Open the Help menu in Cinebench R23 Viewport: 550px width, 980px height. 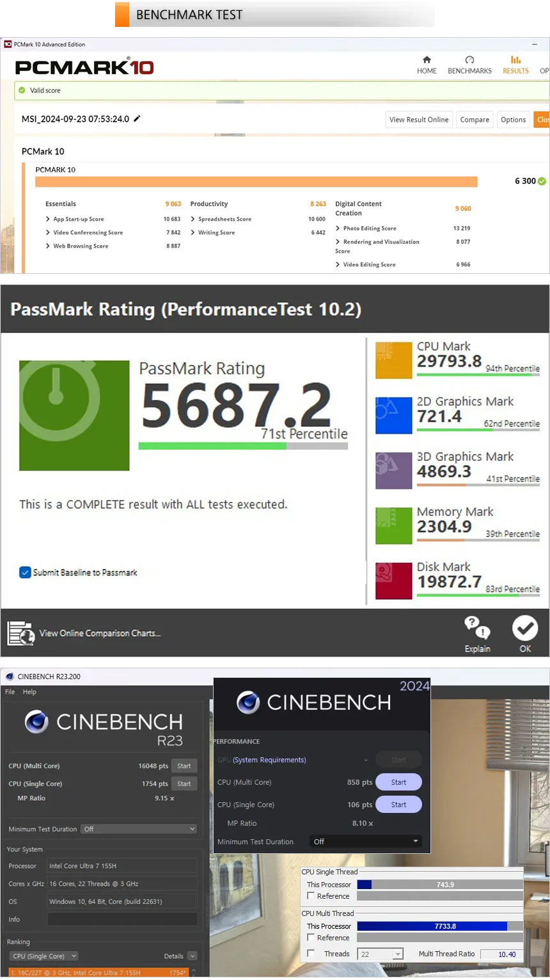click(29, 692)
